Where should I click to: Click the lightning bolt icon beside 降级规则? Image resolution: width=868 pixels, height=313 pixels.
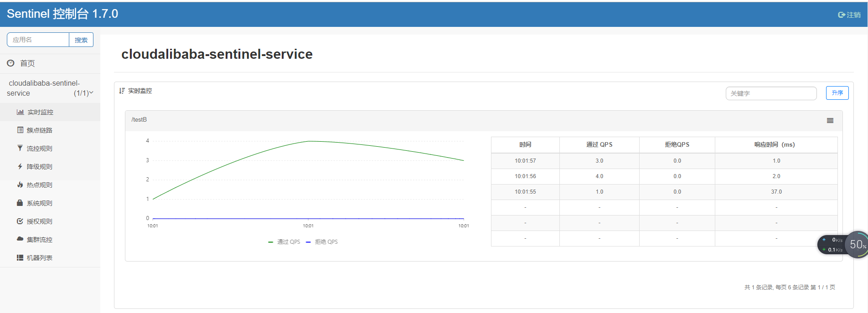click(20, 166)
